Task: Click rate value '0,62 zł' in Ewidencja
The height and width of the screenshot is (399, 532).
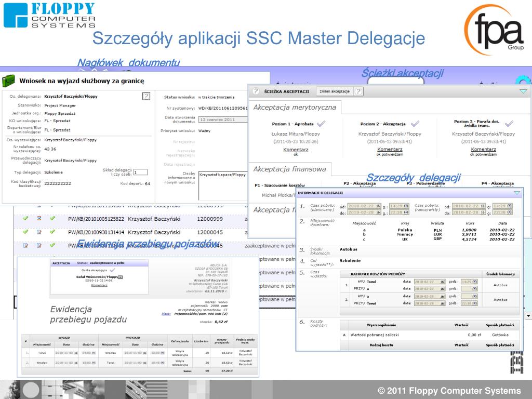Action: point(221,322)
